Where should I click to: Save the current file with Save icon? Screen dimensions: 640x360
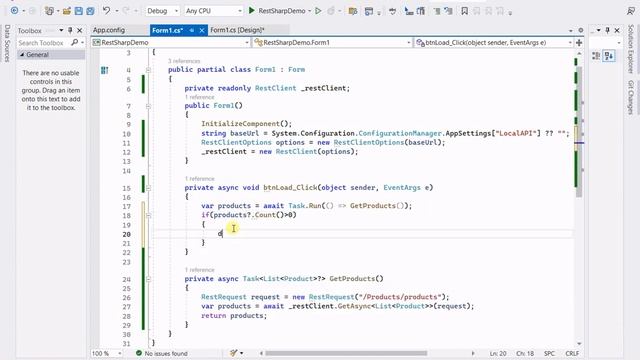point(78,11)
